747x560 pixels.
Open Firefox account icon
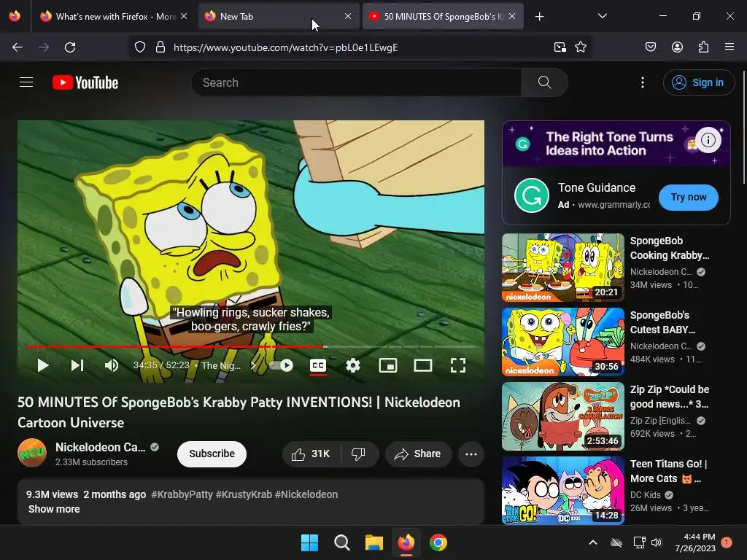tap(677, 47)
